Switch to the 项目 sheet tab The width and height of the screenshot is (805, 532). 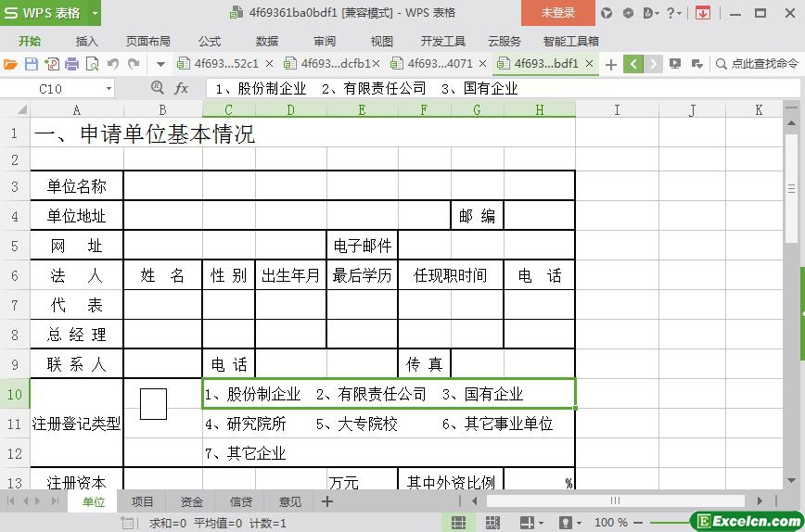click(x=142, y=501)
